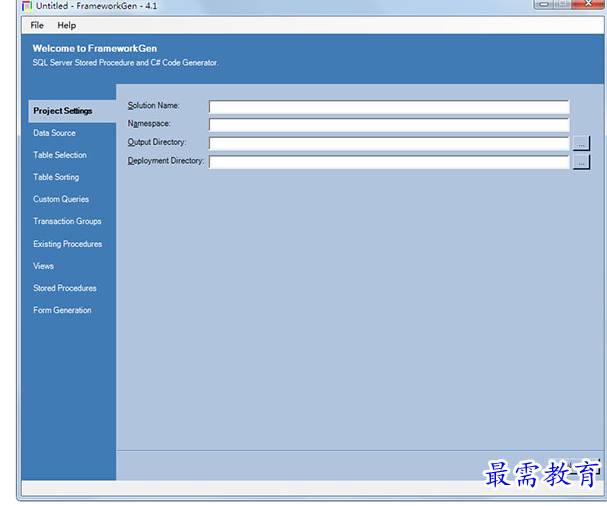Click the FrameworkGen app icon in title bar
Viewport: 607px width, 506px height.
(27, 6)
